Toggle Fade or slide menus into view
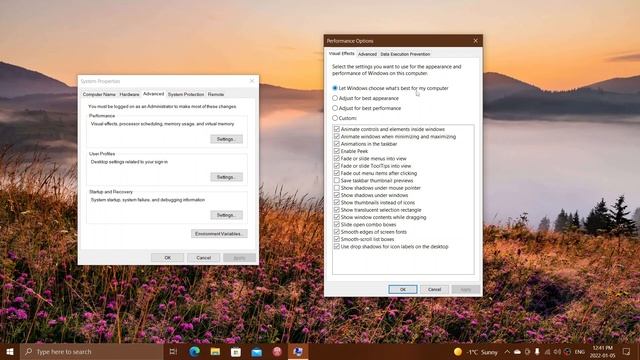The image size is (640, 360). [x=337, y=158]
